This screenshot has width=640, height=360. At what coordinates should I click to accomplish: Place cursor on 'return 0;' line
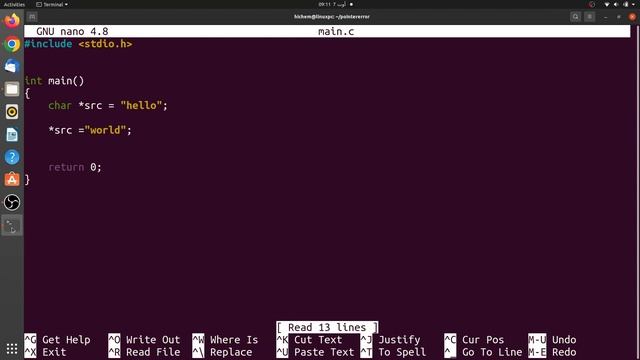click(x=75, y=167)
